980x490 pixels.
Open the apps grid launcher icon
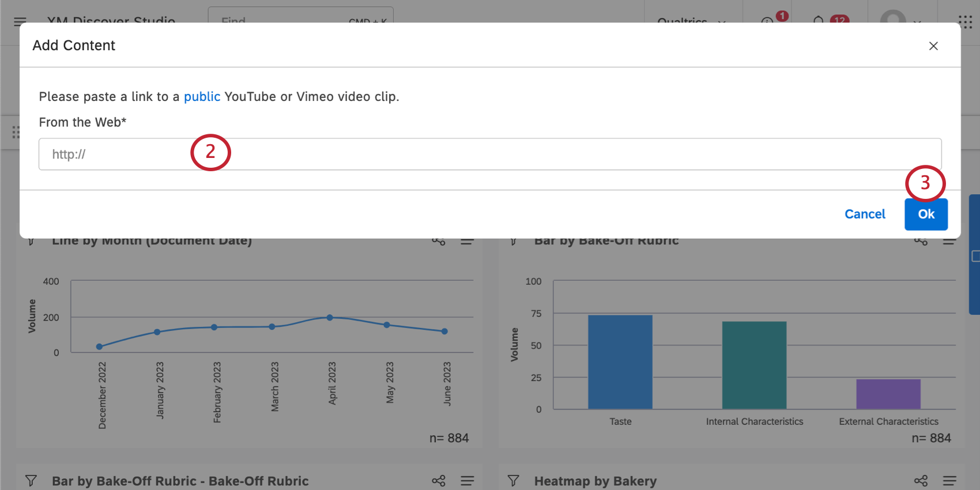click(965, 21)
